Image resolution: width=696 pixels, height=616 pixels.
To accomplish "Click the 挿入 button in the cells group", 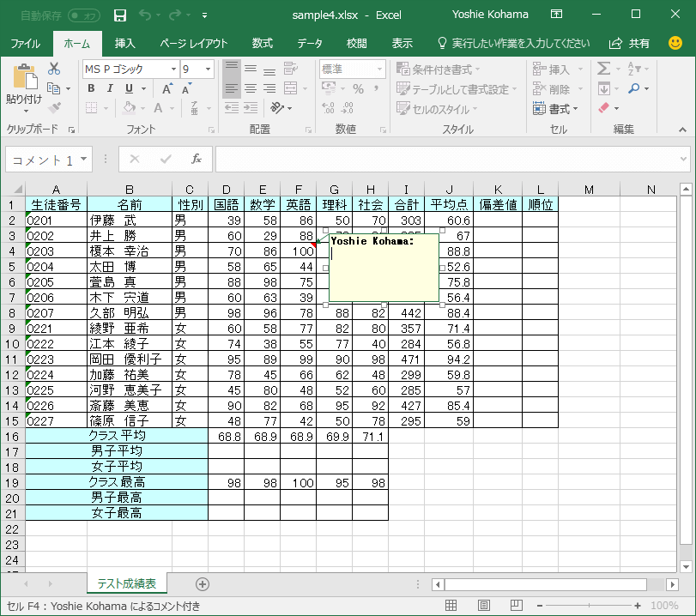I will (558, 69).
